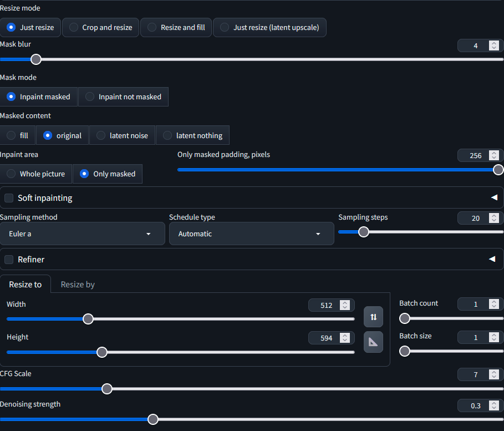Open the Schedule type dropdown

point(252,234)
